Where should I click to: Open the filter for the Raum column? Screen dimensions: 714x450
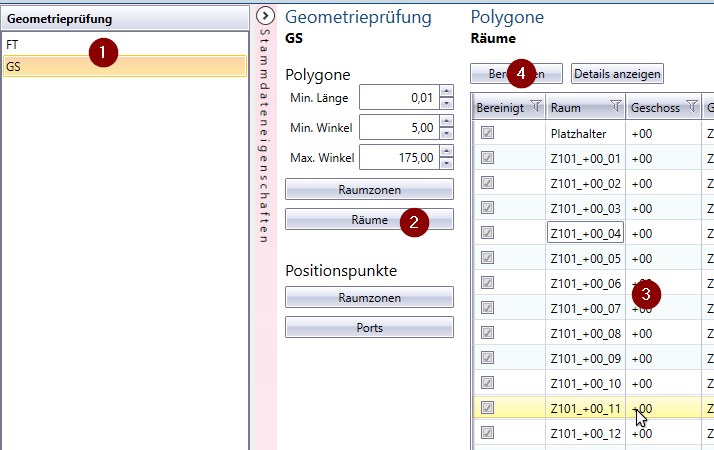[x=616, y=106]
